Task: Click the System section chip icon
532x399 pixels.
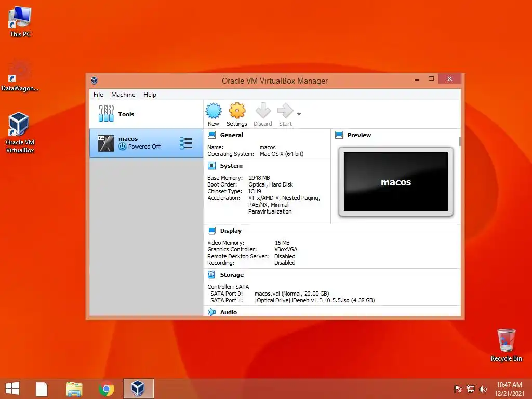Action: (212, 166)
